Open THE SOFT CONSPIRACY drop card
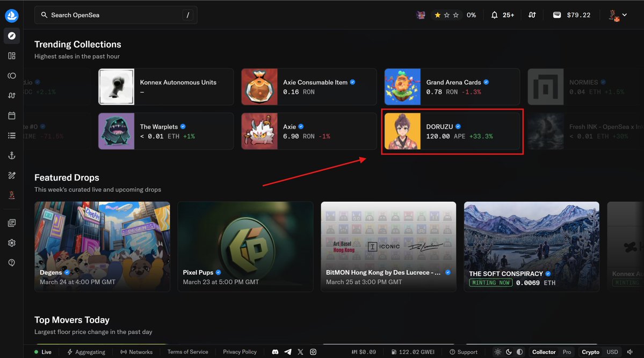The width and height of the screenshot is (644, 358). [x=531, y=247]
